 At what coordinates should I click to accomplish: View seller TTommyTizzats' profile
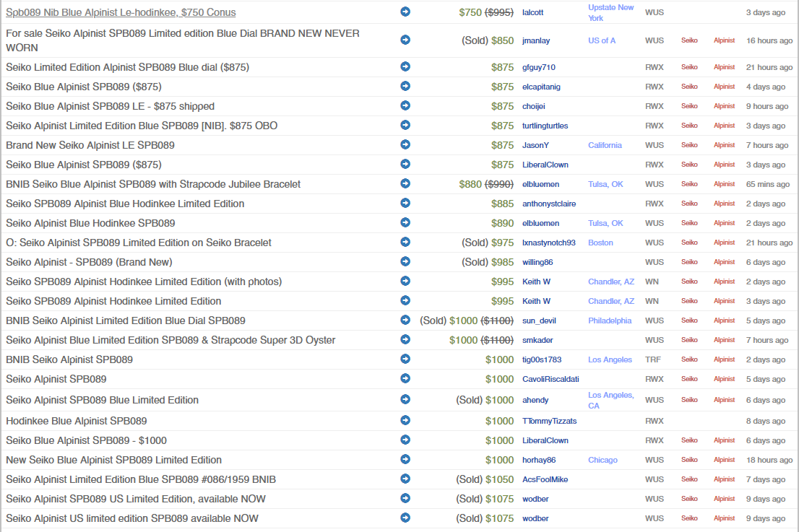(549, 421)
